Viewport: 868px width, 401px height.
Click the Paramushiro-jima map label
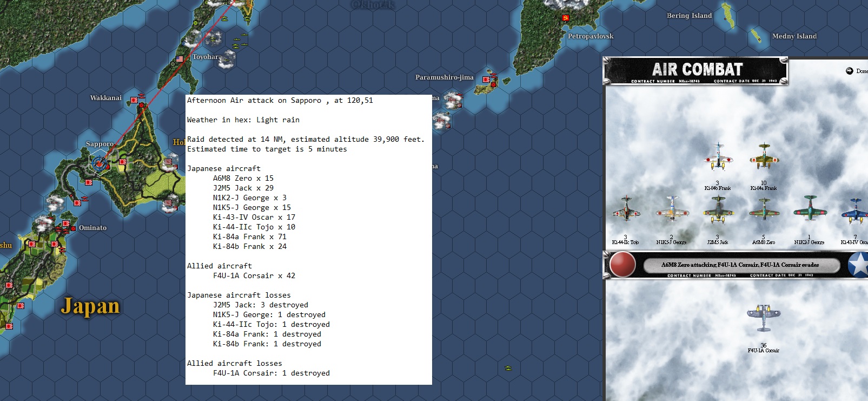[445, 77]
